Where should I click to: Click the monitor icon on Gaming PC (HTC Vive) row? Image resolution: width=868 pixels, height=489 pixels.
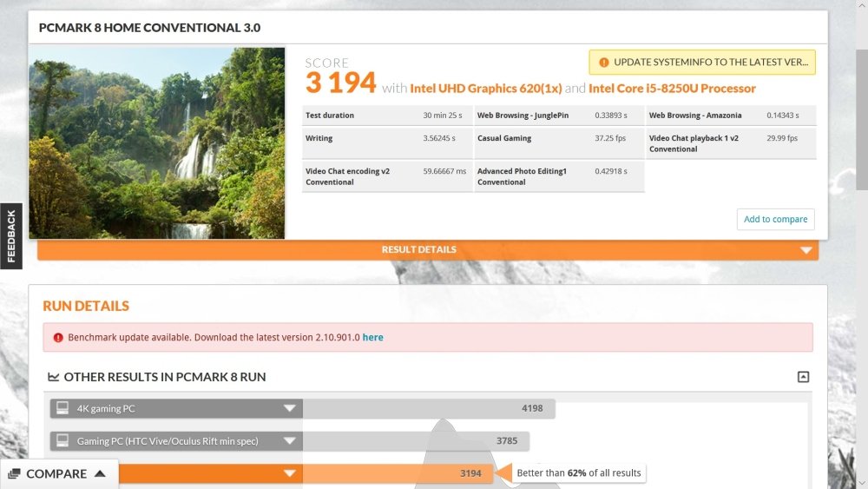point(62,441)
